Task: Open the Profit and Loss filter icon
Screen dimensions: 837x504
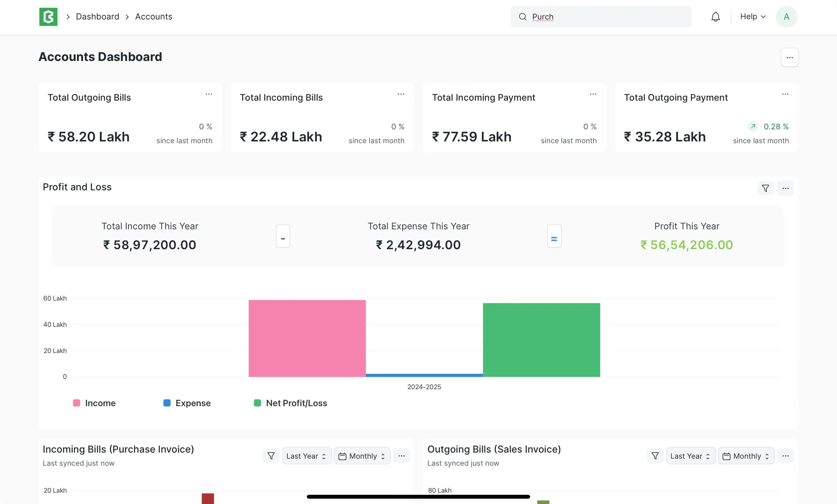Action: 765,188
